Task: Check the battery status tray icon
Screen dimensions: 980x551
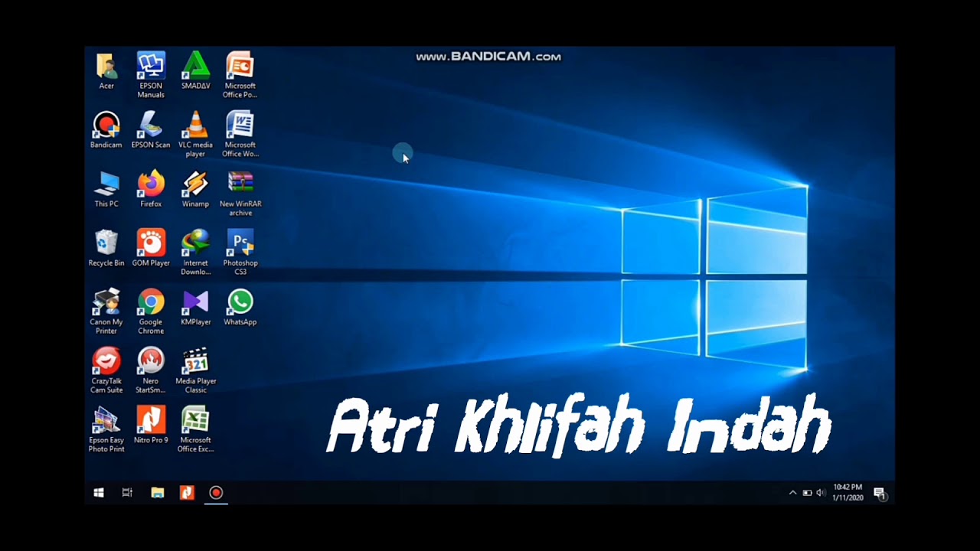Action: click(807, 493)
